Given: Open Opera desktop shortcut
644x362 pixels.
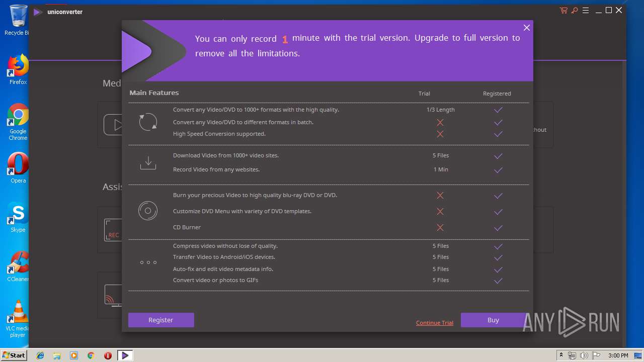Looking at the screenshot, I should pos(18,168).
